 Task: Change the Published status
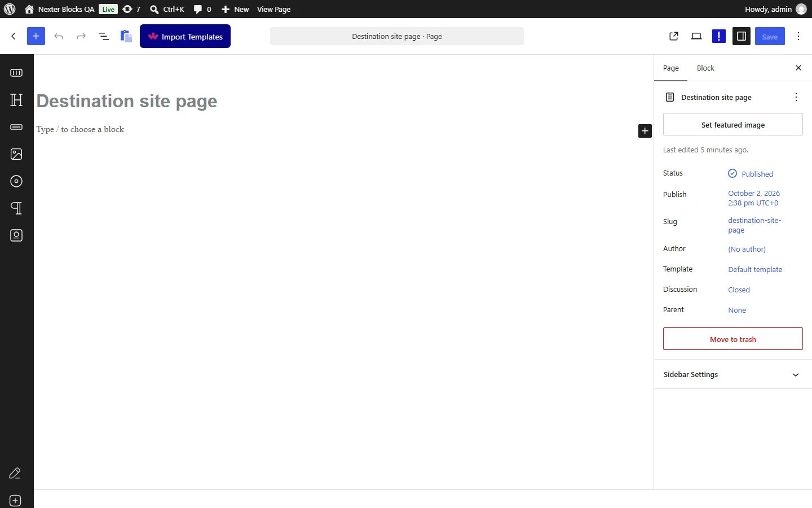point(751,174)
